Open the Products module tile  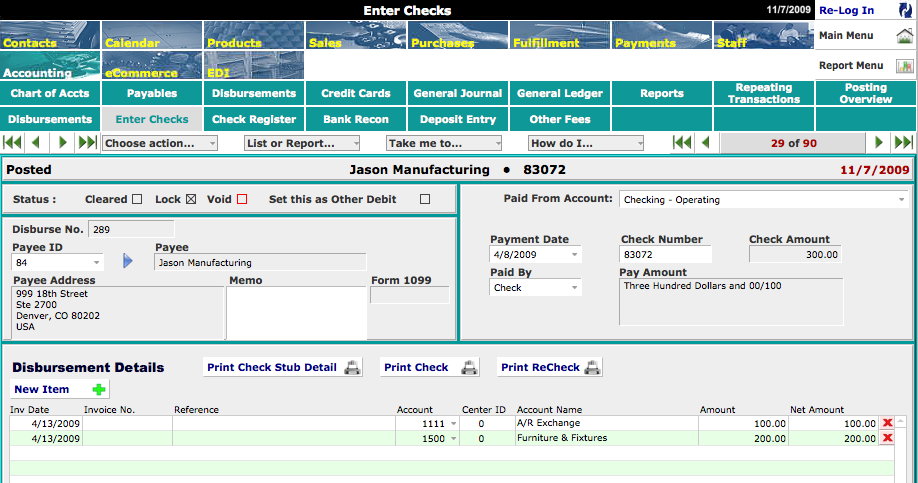coord(254,35)
